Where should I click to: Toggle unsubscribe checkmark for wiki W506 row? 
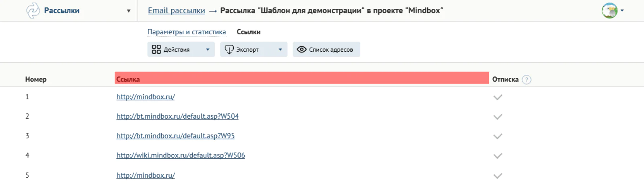click(498, 156)
